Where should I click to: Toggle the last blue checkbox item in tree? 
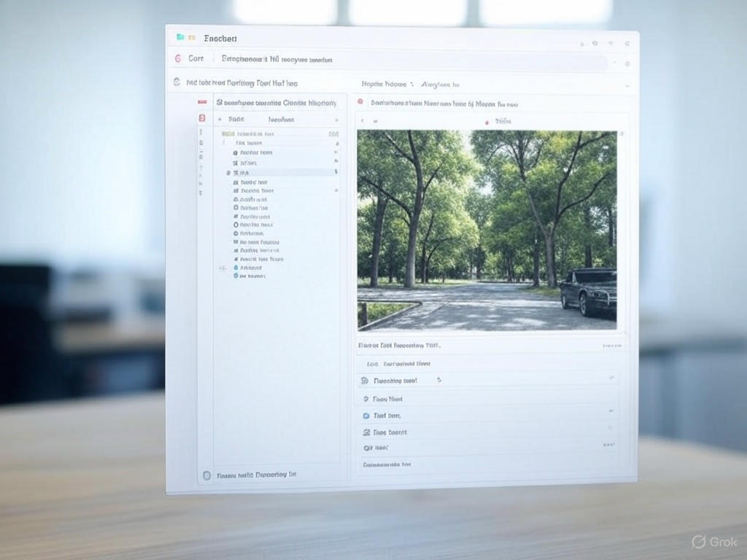pos(236,276)
